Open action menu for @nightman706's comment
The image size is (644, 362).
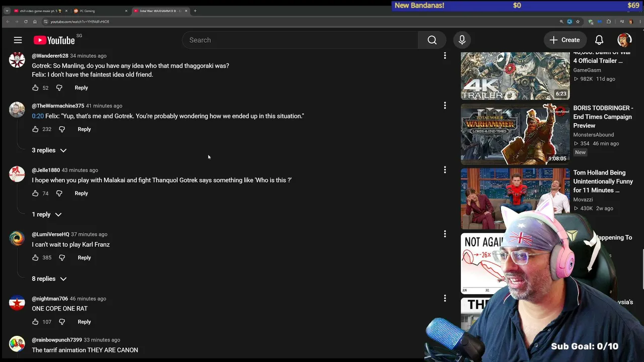[x=445, y=298]
